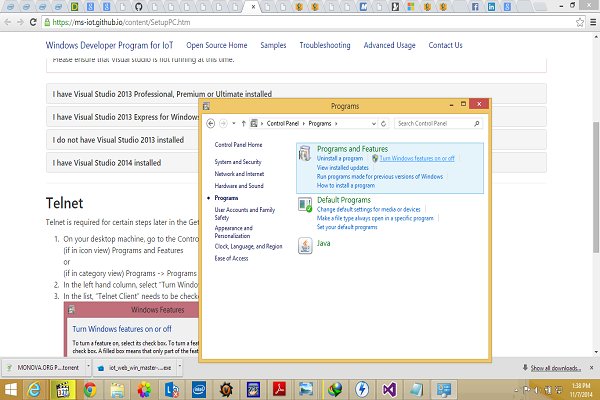
Task: Expand the chevron after Control Panel breadcrumb
Action: (303, 123)
